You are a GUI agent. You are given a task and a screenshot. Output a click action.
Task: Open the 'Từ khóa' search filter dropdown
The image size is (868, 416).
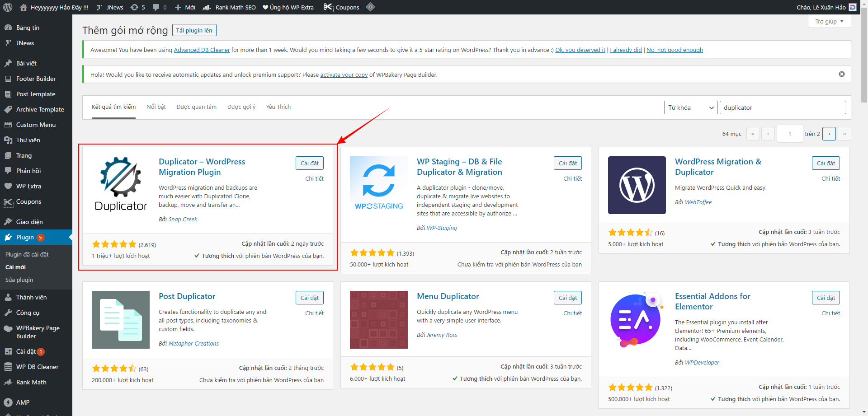tap(690, 108)
